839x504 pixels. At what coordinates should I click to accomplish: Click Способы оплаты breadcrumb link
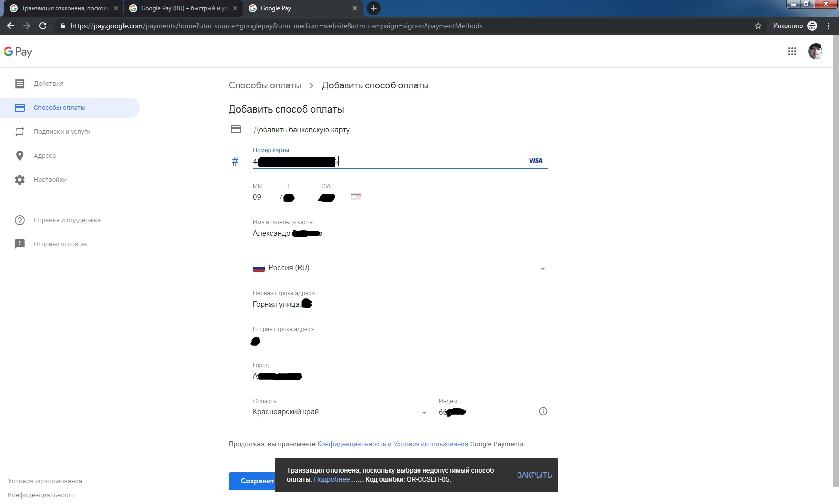pyautogui.click(x=265, y=85)
